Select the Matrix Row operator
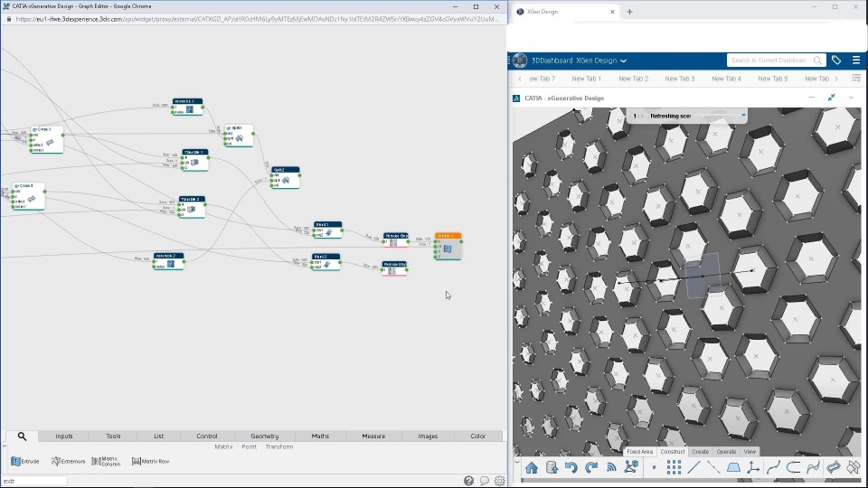The height and width of the screenshot is (488, 868). tap(151, 461)
